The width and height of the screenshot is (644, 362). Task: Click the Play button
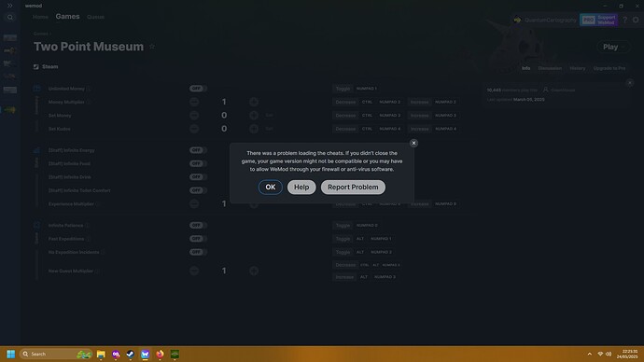[613, 47]
